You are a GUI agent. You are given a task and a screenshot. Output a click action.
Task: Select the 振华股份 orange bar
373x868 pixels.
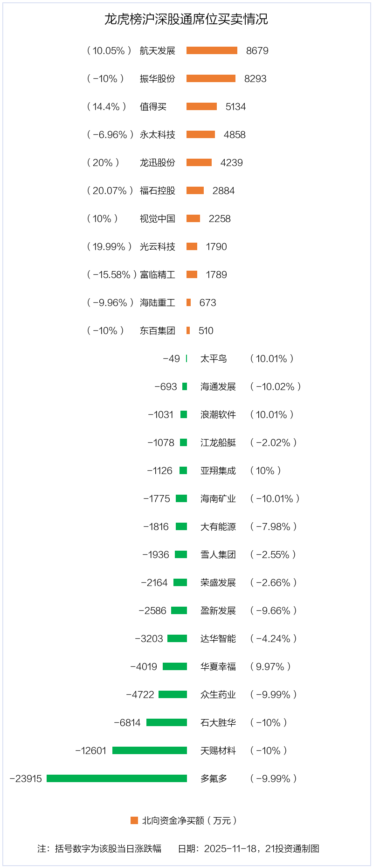[211, 78]
